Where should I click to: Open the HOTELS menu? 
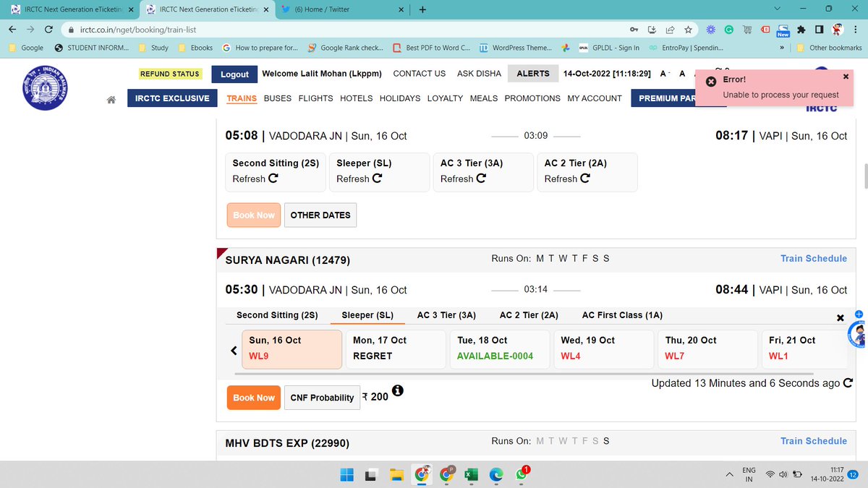tap(357, 98)
